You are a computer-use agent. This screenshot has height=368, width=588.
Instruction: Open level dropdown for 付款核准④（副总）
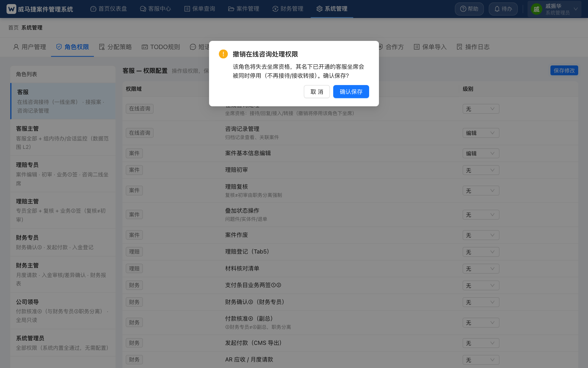tap(481, 323)
